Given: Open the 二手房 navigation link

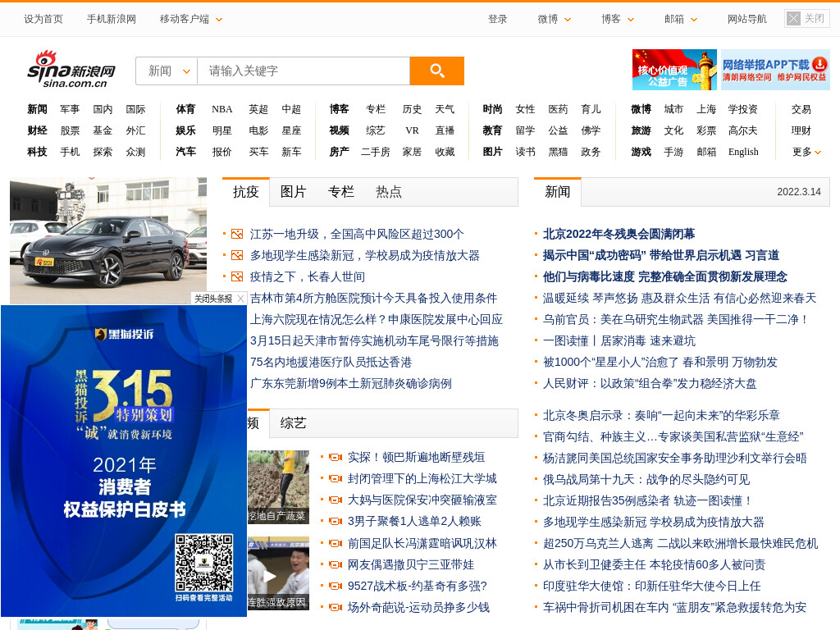Looking at the screenshot, I should pyautogui.click(x=376, y=152).
